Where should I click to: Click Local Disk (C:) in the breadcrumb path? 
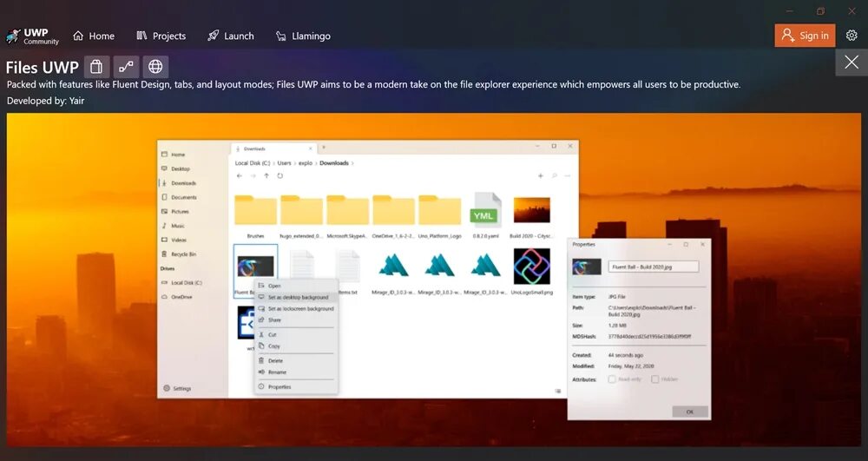pos(253,163)
